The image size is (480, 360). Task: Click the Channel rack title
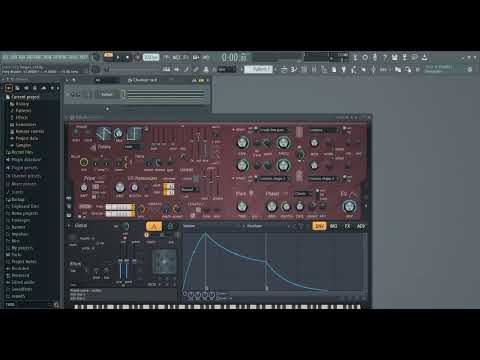(145, 80)
